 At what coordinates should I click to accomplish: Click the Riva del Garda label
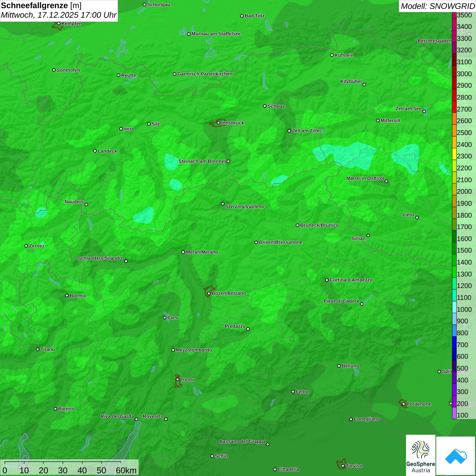(x=117, y=416)
